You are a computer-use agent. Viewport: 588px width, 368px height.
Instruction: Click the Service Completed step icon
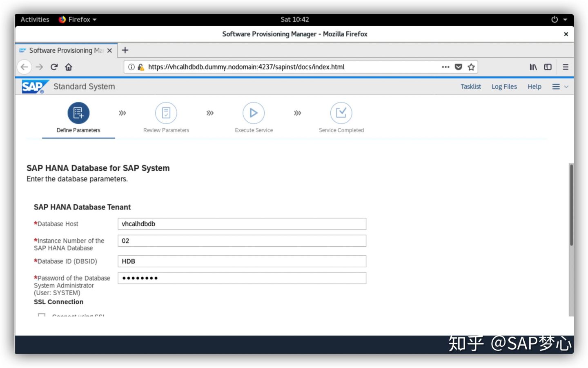click(341, 113)
